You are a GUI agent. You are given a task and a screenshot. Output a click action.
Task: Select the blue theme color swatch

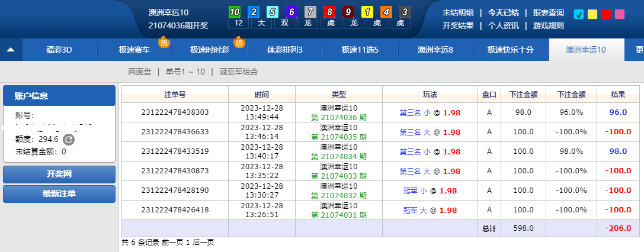point(579,14)
